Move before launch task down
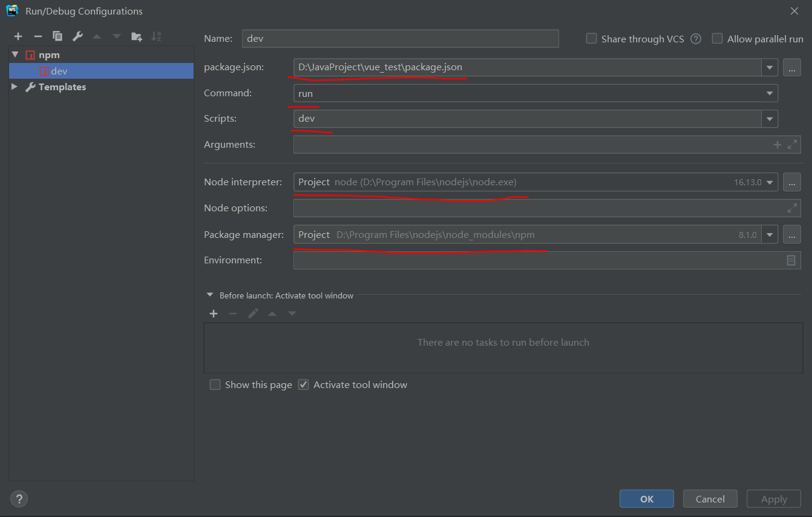The width and height of the screenshot is (812, 517). (292, 314)
